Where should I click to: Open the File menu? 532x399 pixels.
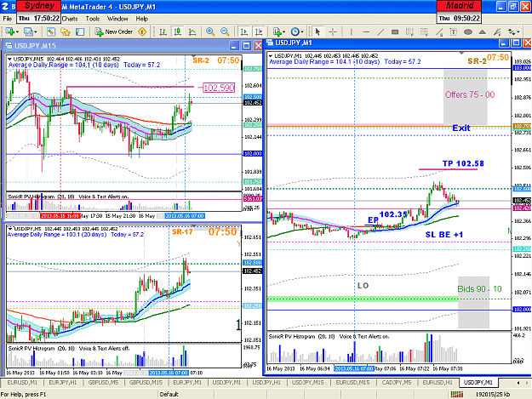(7, 19)
